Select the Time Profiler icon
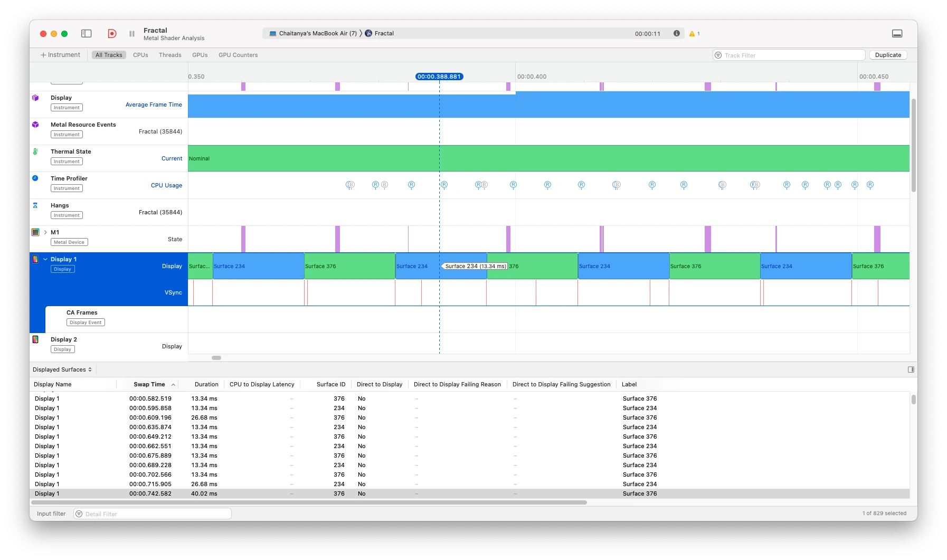 (35, 178)
